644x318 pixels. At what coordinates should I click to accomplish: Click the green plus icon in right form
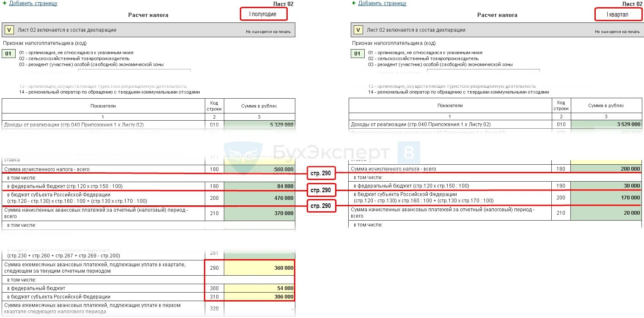(354, 3)
